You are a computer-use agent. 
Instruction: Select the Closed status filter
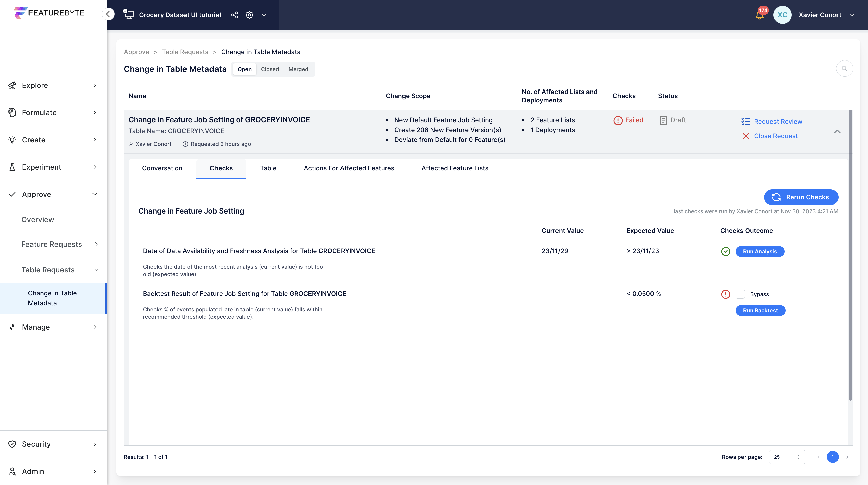click(x=270, y=69)
